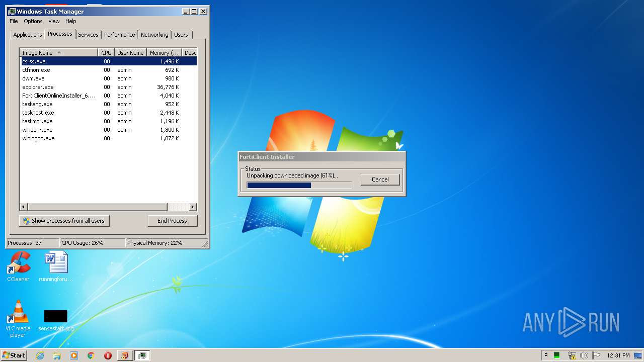Sort processes by Image Name column

pyautogui.click(x=58, y=53)
